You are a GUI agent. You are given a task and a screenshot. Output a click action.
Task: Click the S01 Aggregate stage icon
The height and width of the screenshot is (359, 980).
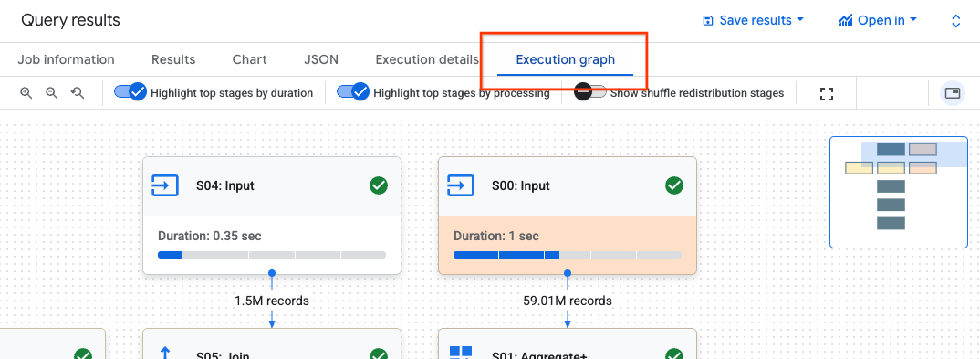(461, 353)
